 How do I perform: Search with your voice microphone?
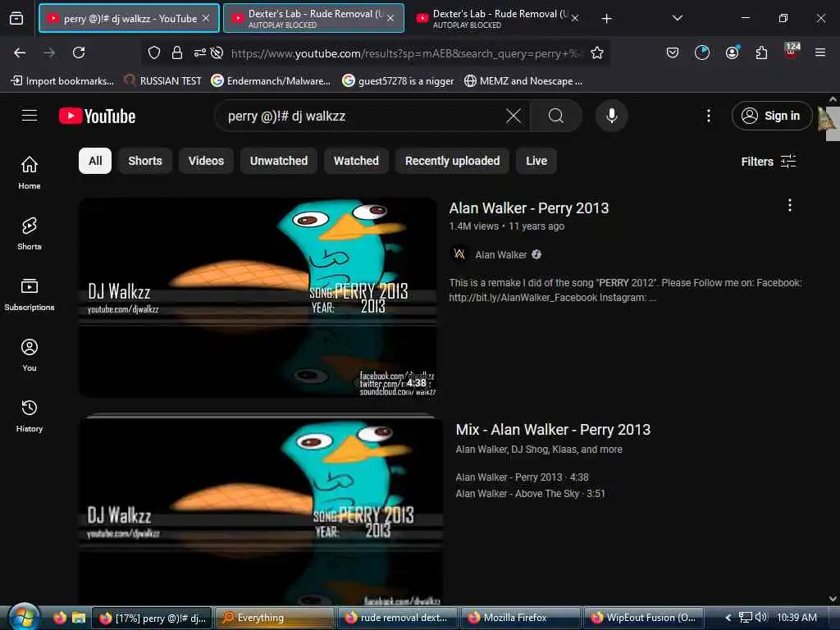coord(611,116)
